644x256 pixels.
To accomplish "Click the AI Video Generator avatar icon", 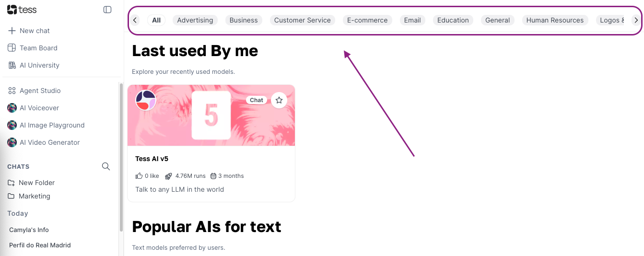I will point(12,142).
